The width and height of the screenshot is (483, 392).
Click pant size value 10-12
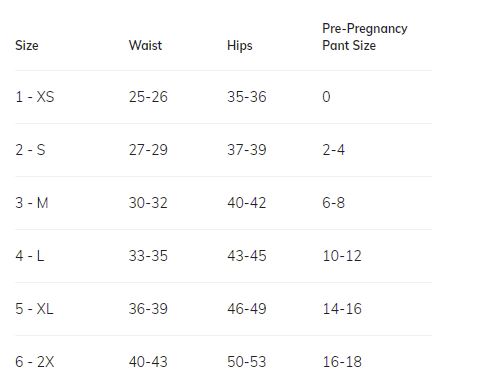[x=342, y=256]
